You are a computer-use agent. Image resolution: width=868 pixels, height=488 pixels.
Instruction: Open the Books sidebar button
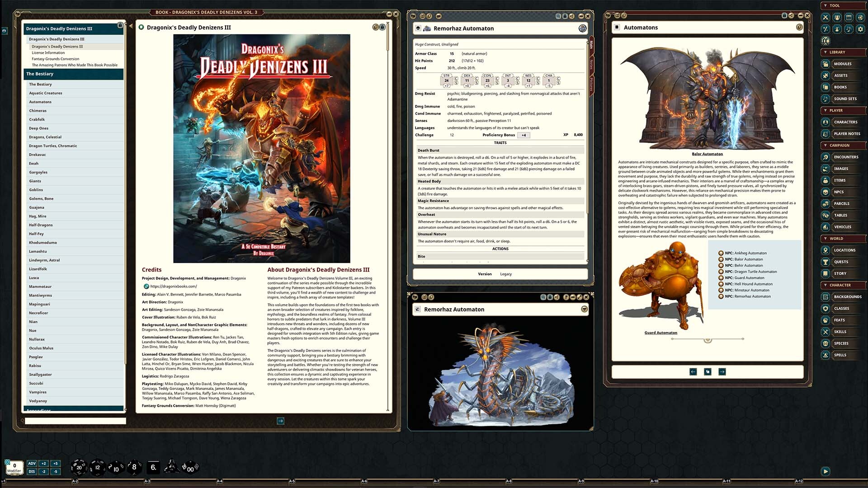click(x=844, y=87)
